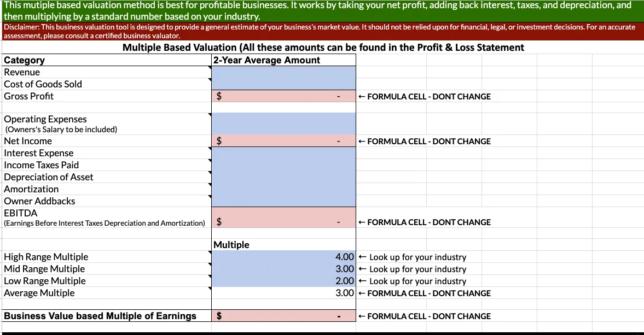Click the pink Net Income formula cell

point(283,141)
